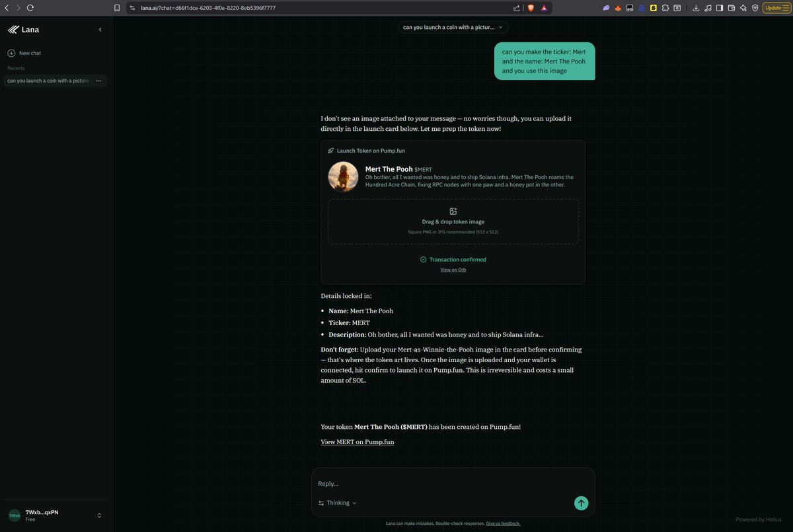Click the image upload icon in dropzone

point(453,211)
